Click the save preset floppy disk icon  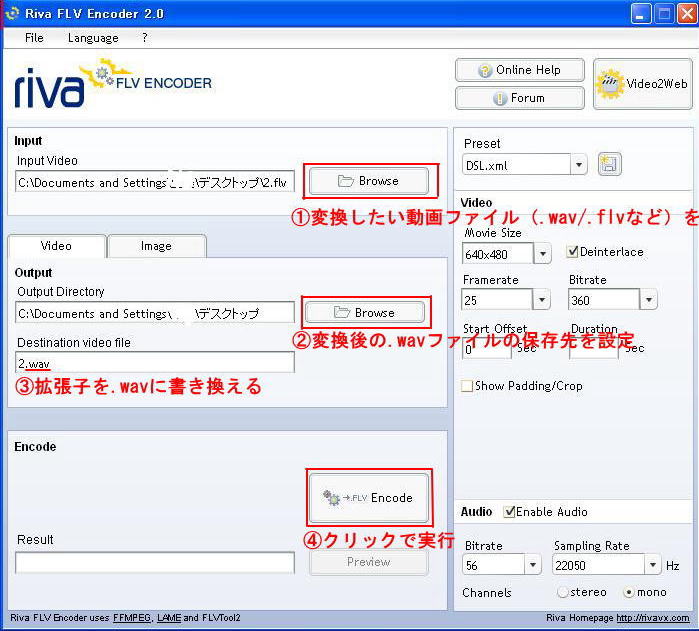[609, 165]
